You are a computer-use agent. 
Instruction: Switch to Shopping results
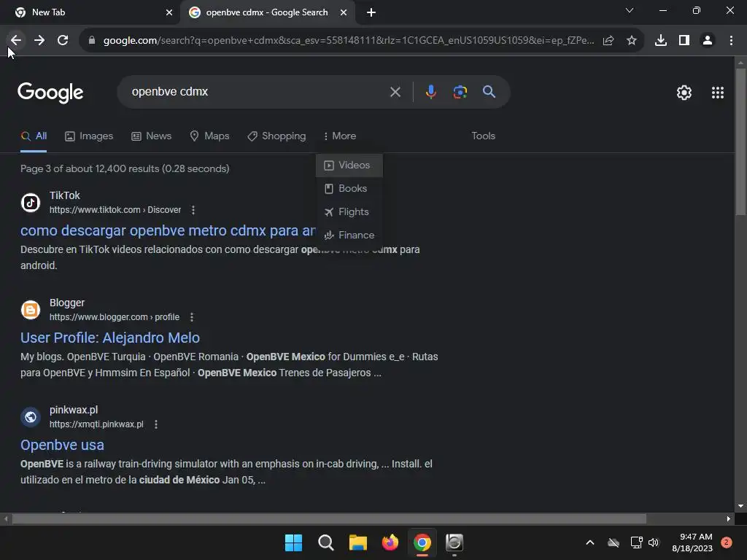coord(276,136)
